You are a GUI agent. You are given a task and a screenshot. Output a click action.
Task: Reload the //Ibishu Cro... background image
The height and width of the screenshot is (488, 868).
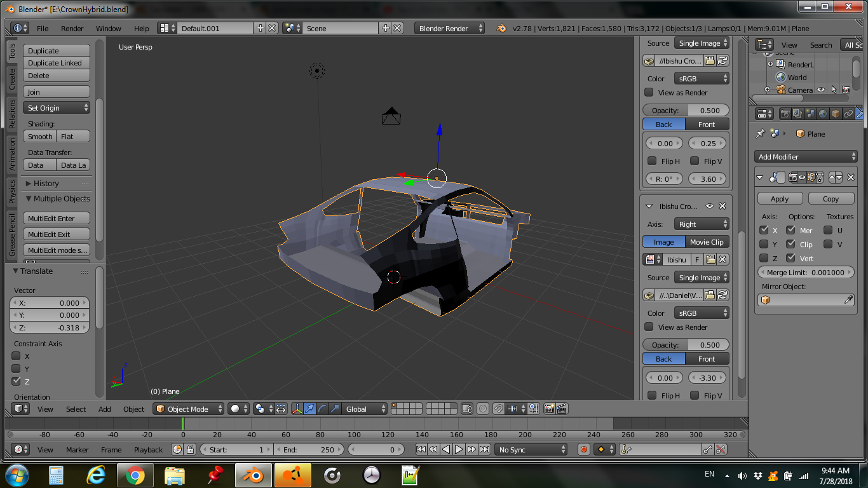click(x=722, y=61)
